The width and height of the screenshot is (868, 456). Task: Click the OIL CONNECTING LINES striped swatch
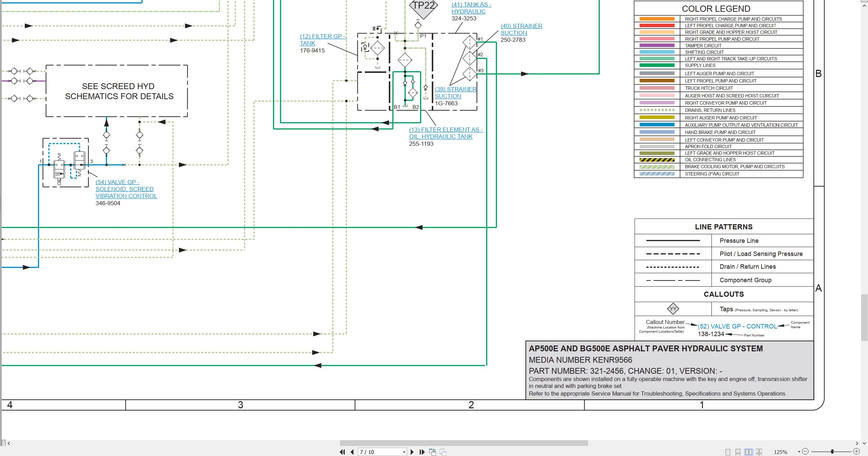[657, 160]
